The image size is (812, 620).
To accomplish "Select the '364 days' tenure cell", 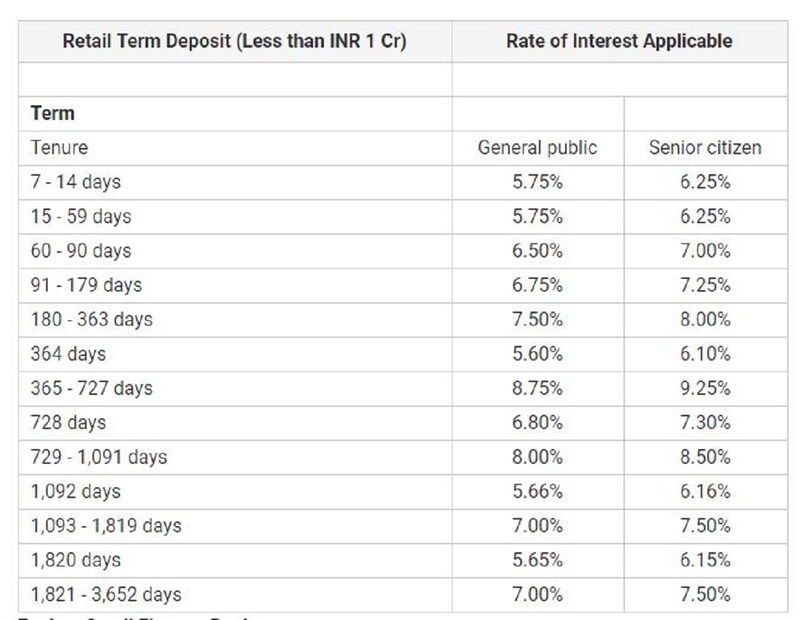I will [68, 354].
